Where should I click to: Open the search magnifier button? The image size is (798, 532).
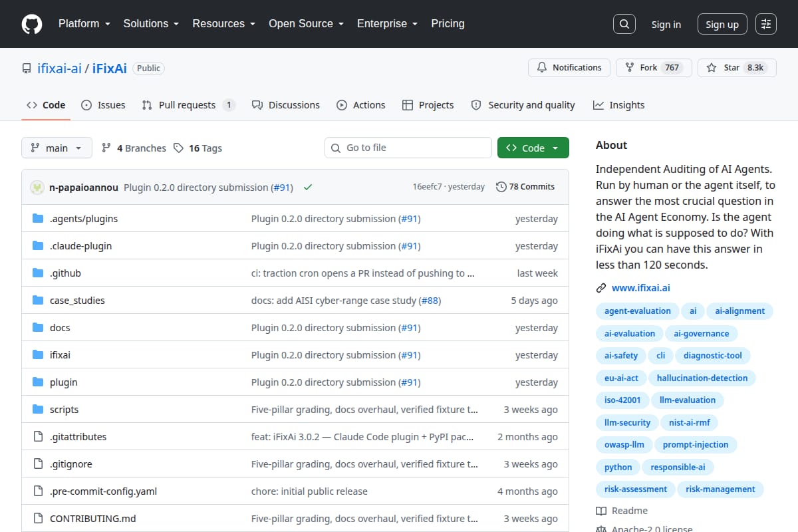(x=624, y=24)
